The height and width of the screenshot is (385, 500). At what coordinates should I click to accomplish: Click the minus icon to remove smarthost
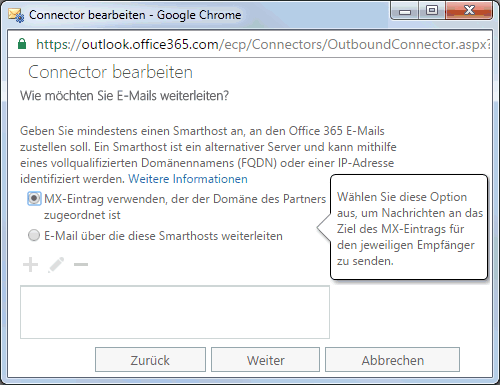point(81,265)
